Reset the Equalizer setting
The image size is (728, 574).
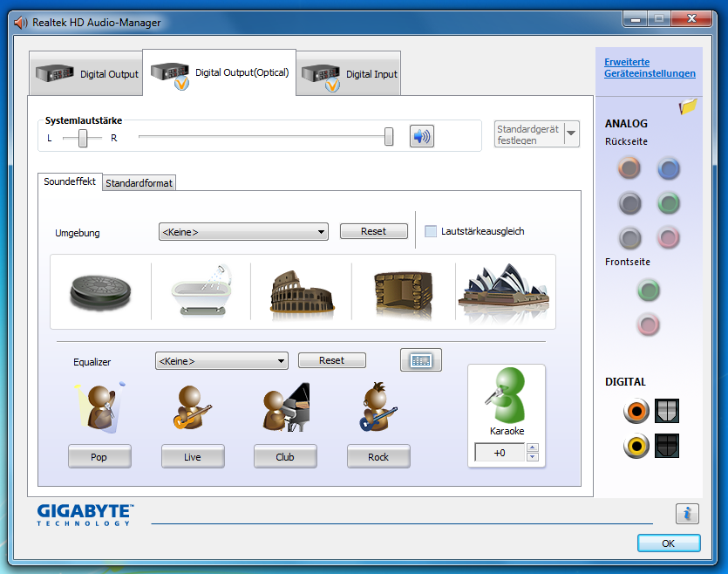coord(332,360)
